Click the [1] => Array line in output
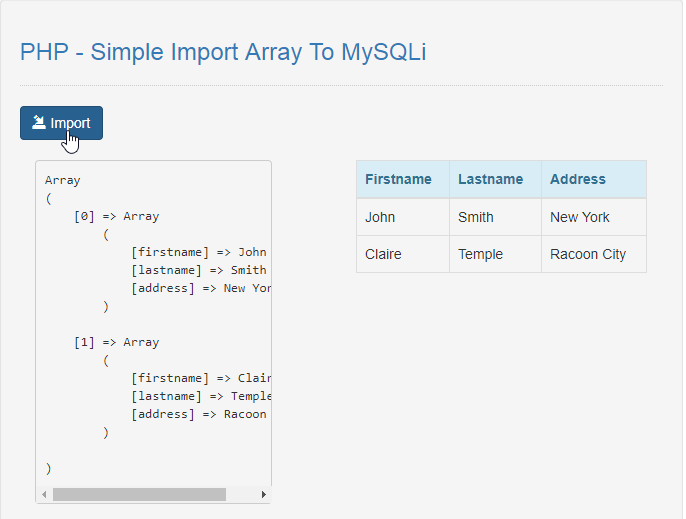The width and height of the screenshot is (686, 519). point(116,342)
